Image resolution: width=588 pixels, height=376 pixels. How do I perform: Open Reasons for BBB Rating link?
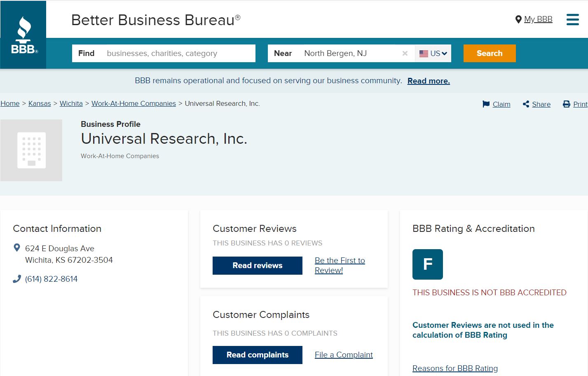pos(455,369)
